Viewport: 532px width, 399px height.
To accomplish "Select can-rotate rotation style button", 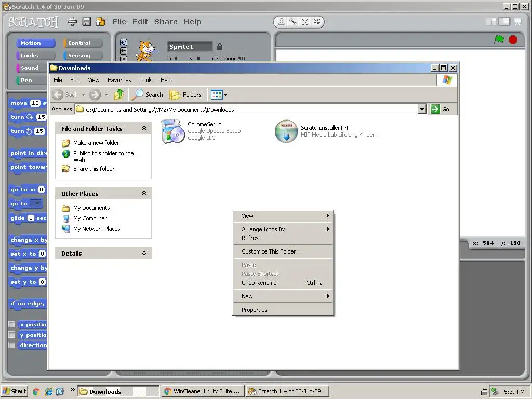I will (124, 43).
